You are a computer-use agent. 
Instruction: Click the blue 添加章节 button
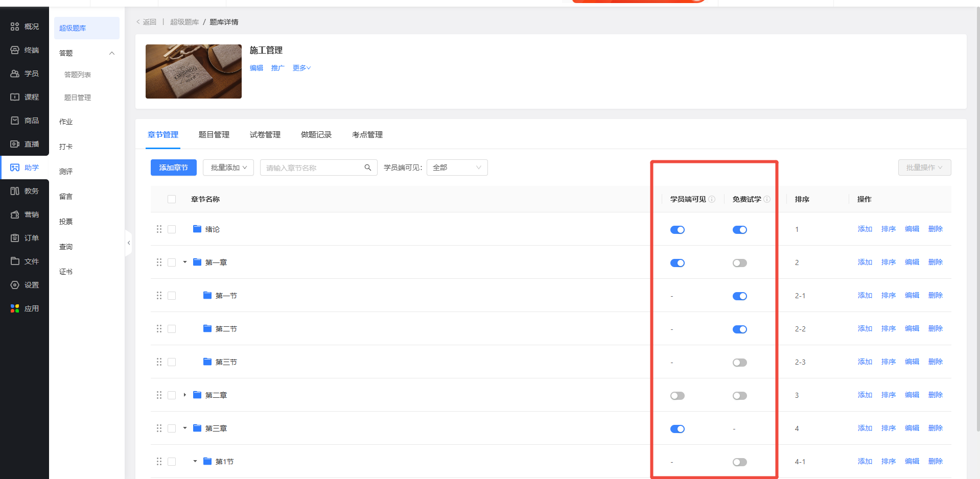pos(173,167)
